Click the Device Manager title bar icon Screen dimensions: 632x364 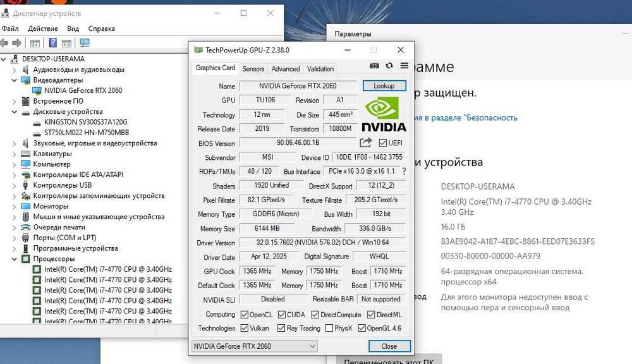pyautogui.click(x=5, y=13)
